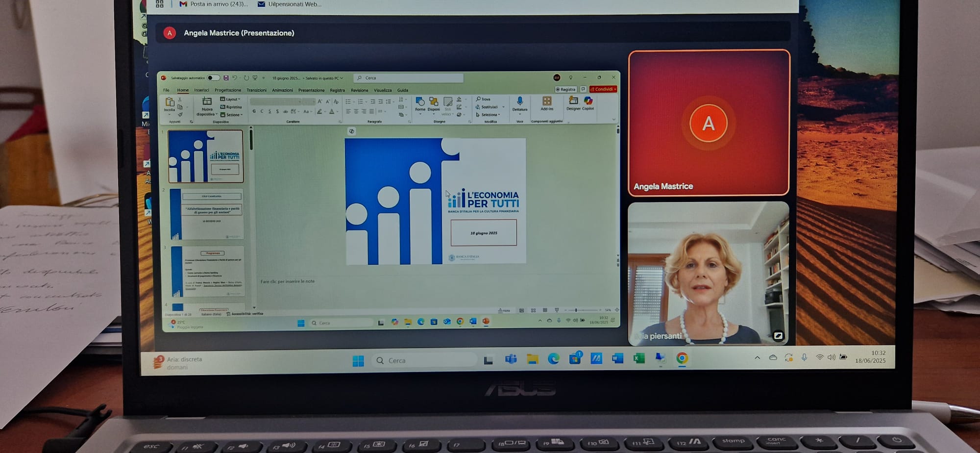Click the align left paragraph icon
Screen dimensions: 980x453
348,111
